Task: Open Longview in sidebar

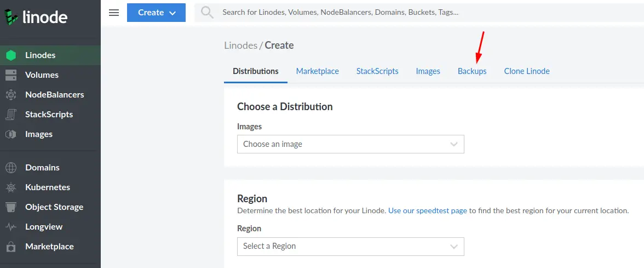Action: tap(44, 226)
